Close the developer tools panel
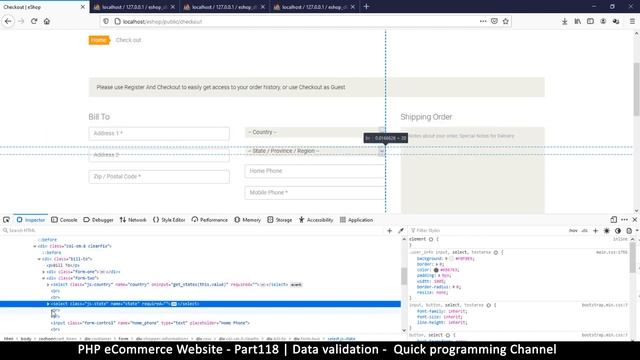 click(x=635, y=220)
